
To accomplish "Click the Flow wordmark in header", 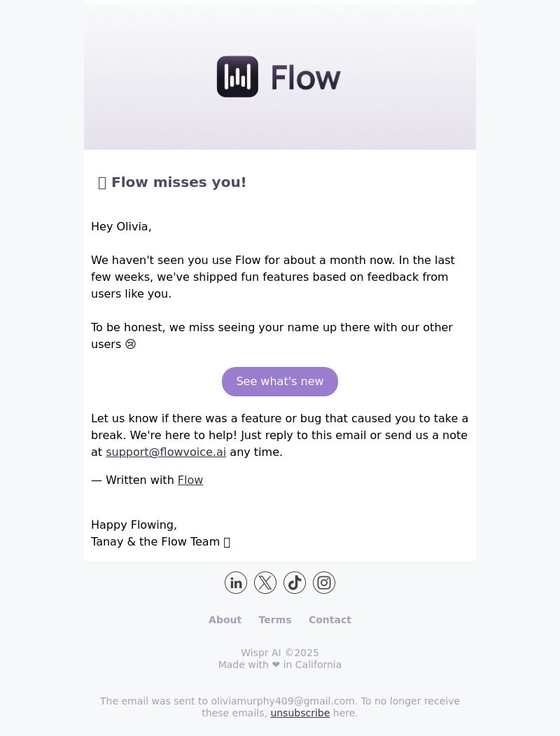I will tap(306, 78).
